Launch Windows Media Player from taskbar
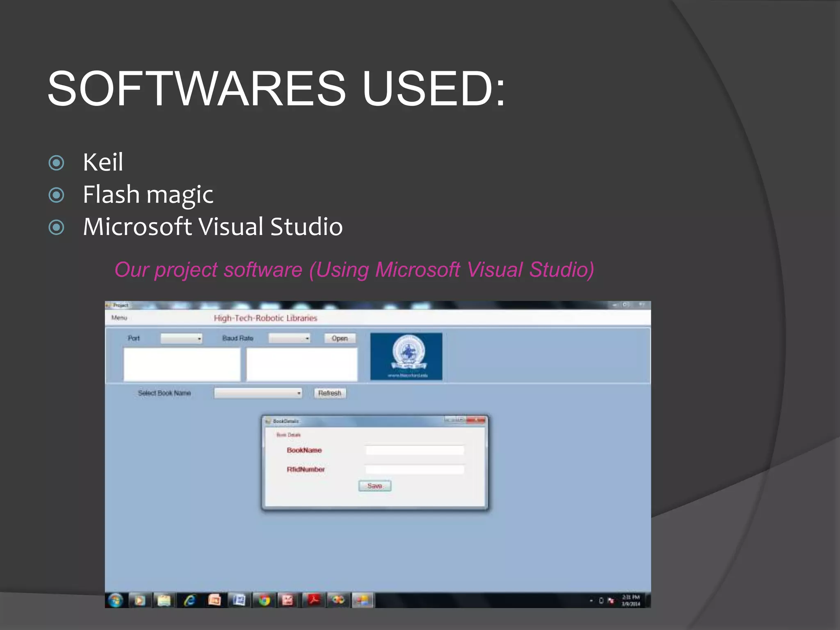 (x=139, y=601)
